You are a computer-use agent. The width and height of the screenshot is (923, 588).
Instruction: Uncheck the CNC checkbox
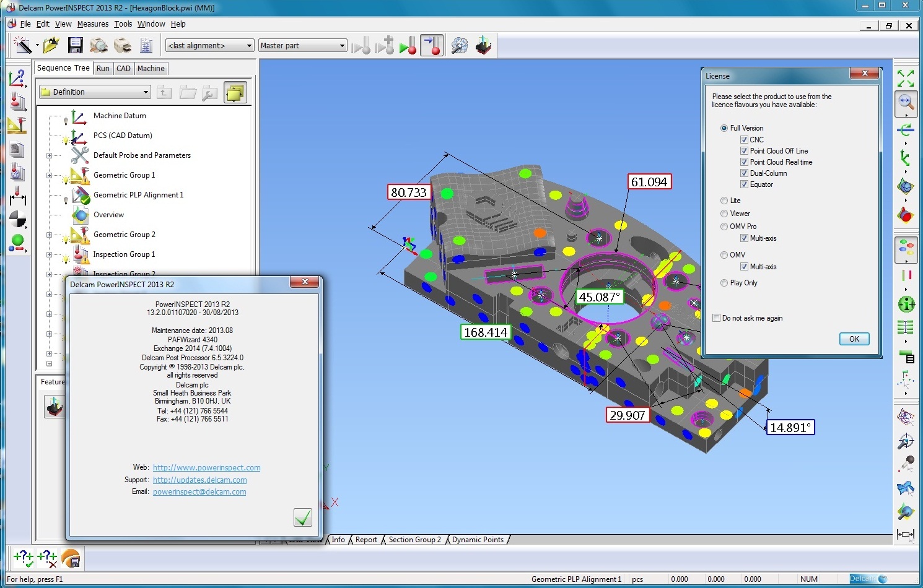744,140
